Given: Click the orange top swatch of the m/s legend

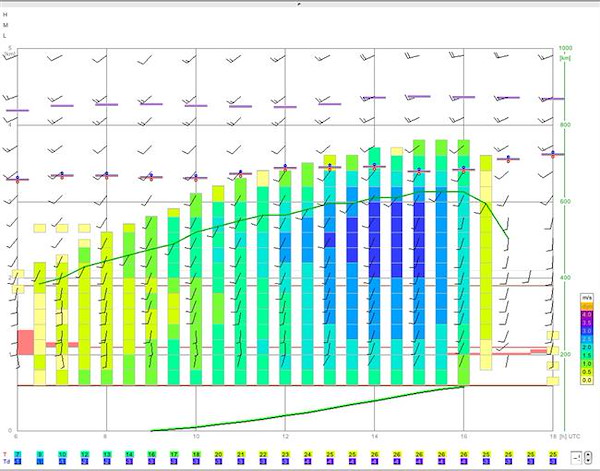Looking at the screenshot, I should tap(587, 306).
